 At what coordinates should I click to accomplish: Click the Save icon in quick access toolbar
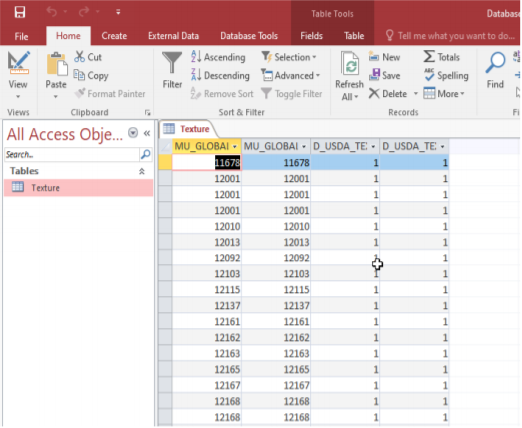(x=20, y=12)
